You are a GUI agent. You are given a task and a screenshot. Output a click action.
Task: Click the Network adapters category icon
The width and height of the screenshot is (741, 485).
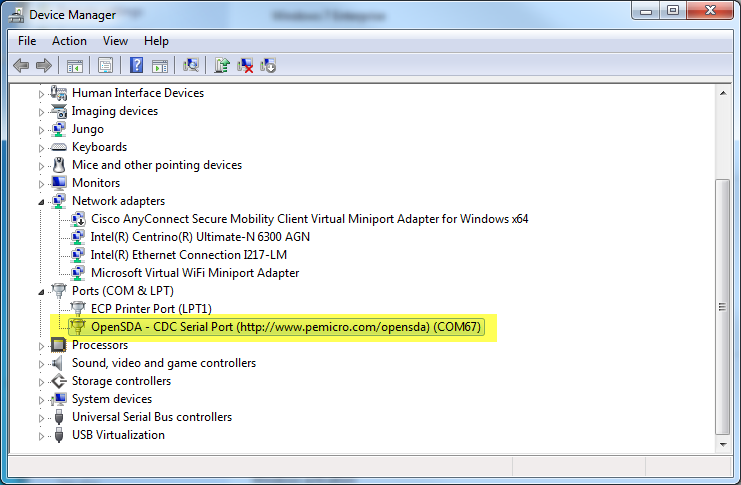pyautogui.click(x=59, y=200)
